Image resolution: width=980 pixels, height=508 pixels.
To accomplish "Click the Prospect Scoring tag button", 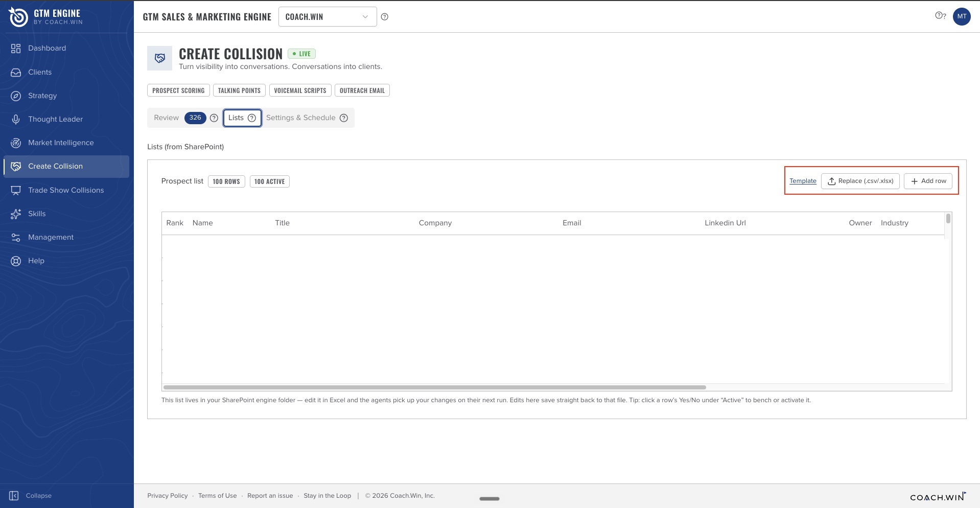I will pyautogui.click(x=178, y=90).
